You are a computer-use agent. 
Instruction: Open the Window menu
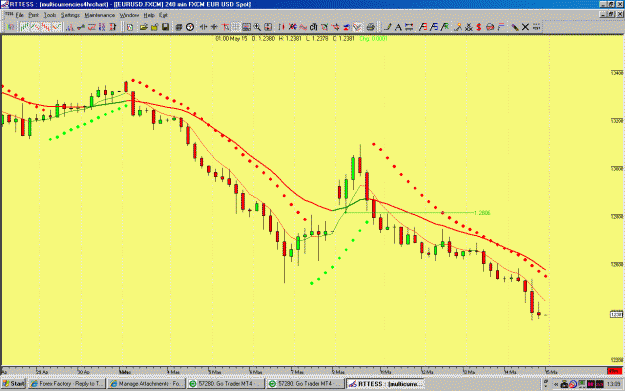point(129,15)
